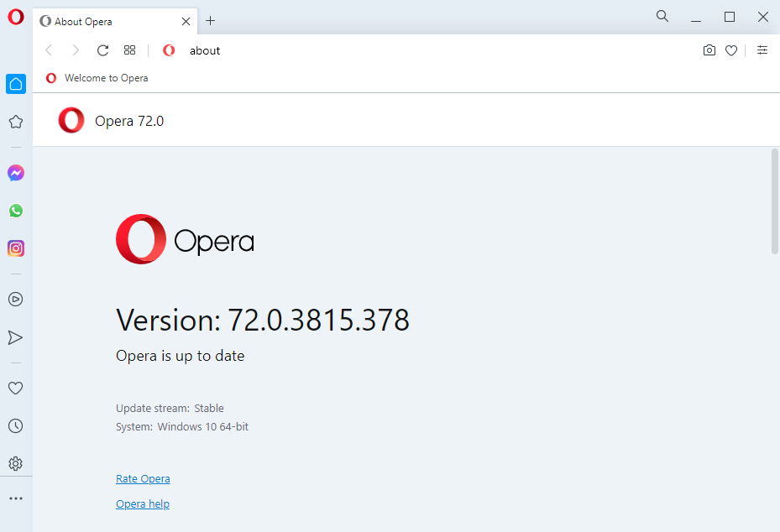This screenshot has height=532, width=780.
Task: Take a snapshot with camera icon
Action: click(709, 50)
